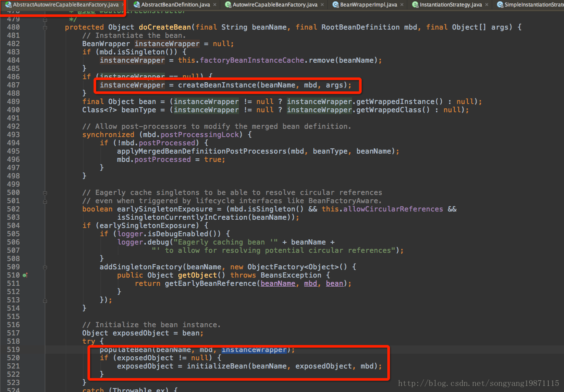This screenshot has height=392, width=564.
Task: Click the isSingletonCurrentlyInCreation call
Action: 182,217
